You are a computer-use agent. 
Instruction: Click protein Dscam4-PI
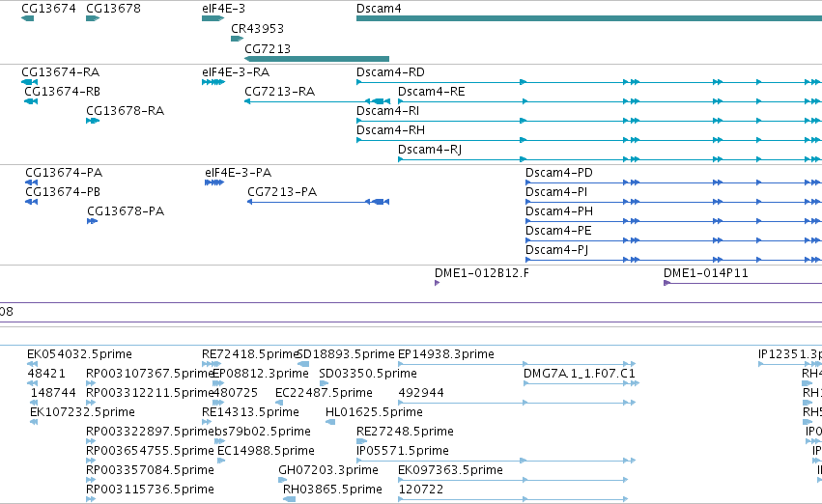coord(555,192)
